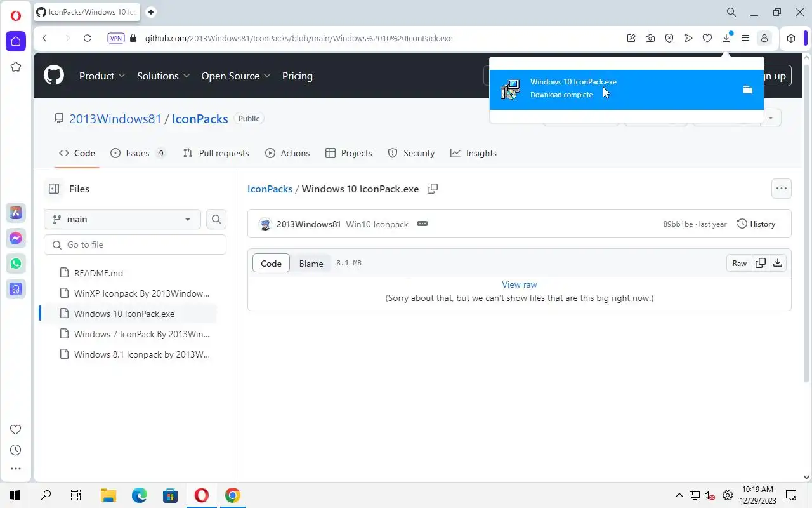The image size is (812, 508).
Task: Show downloaded file in folder
Action: click(748, 90)
